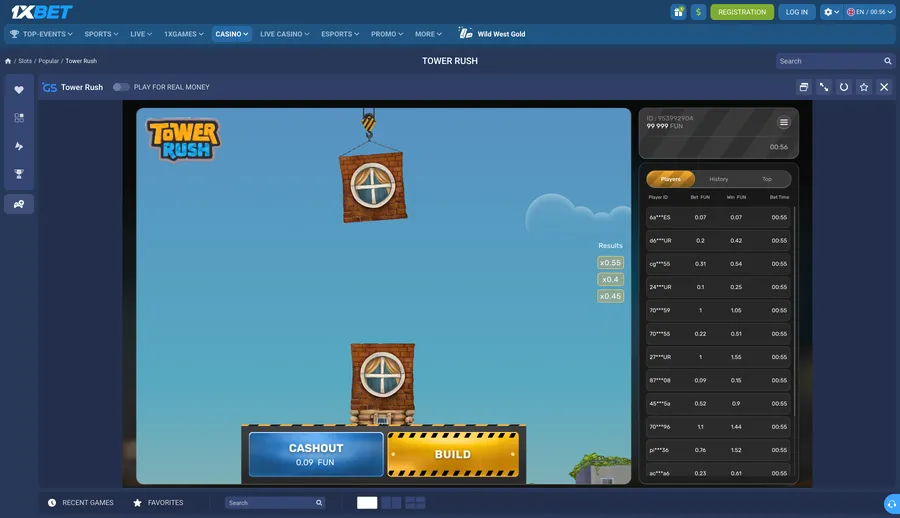
Task: Click the LOG IN button
Action: (x=796, y=11)
